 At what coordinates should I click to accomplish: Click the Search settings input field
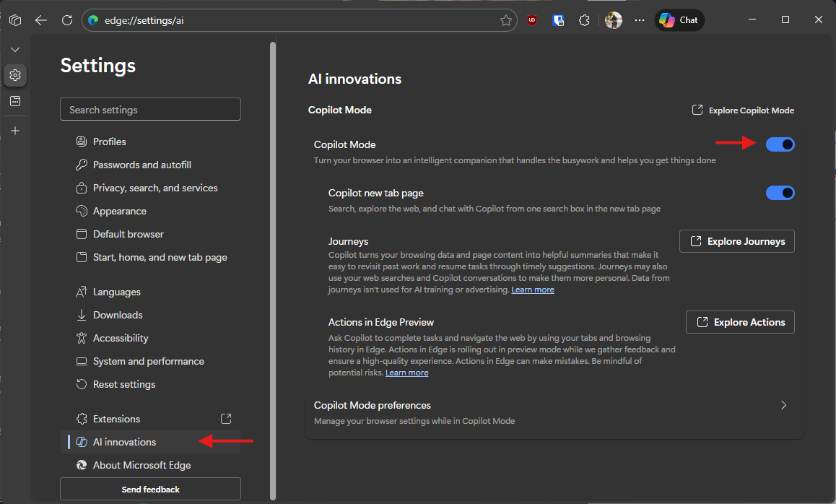[150, 110]
